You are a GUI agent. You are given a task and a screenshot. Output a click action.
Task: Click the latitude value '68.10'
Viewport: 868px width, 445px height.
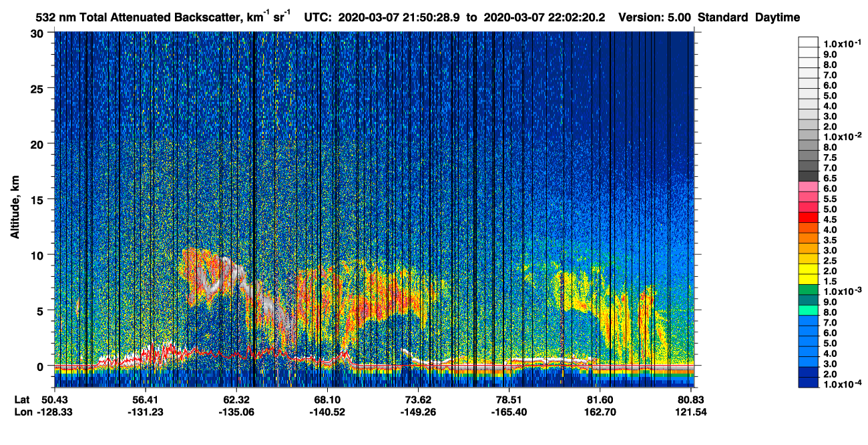coord(327,399)
